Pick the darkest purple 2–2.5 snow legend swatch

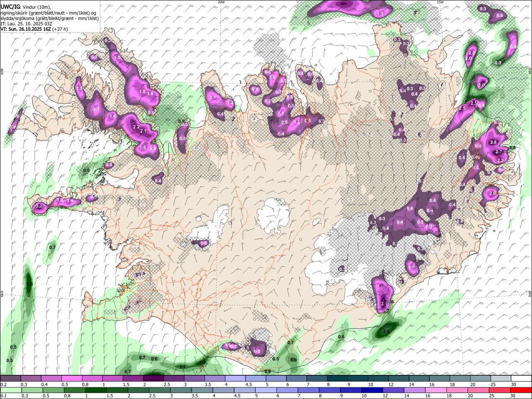pyautogui.click(x=153, y=379)
